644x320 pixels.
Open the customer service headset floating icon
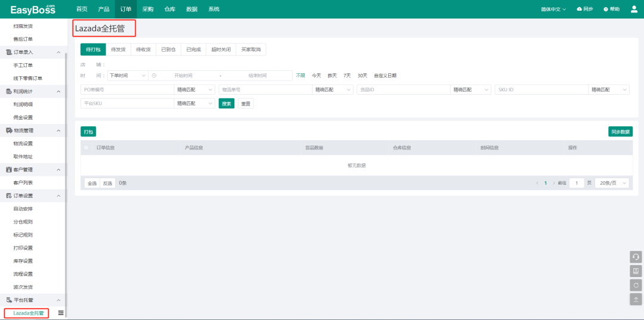coord(636,257)
